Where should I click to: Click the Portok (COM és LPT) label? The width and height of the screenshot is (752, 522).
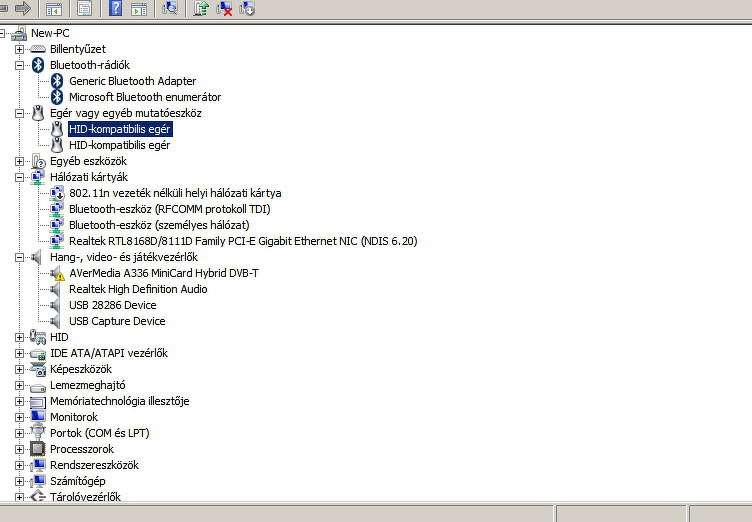[x=100, y=433]
